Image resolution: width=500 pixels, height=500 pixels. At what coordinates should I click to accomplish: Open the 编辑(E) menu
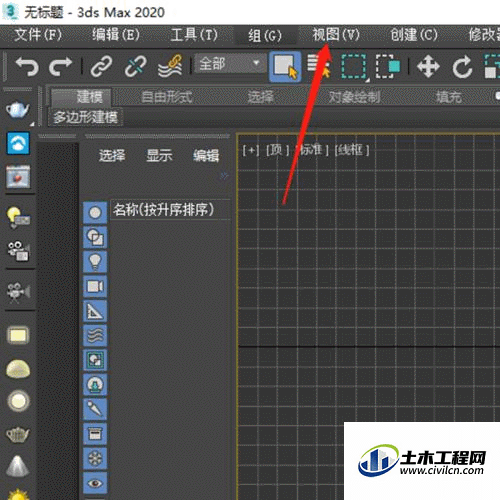click(116, 35)
